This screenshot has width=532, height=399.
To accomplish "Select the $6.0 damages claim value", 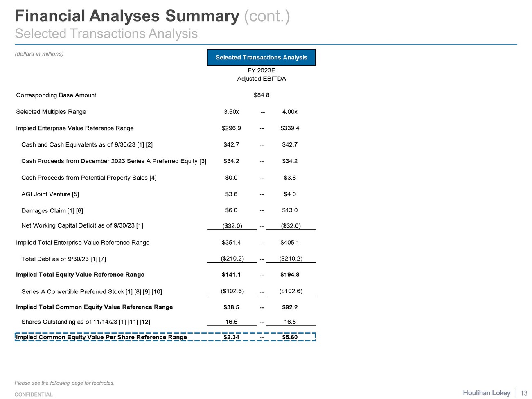I will 231,210.
